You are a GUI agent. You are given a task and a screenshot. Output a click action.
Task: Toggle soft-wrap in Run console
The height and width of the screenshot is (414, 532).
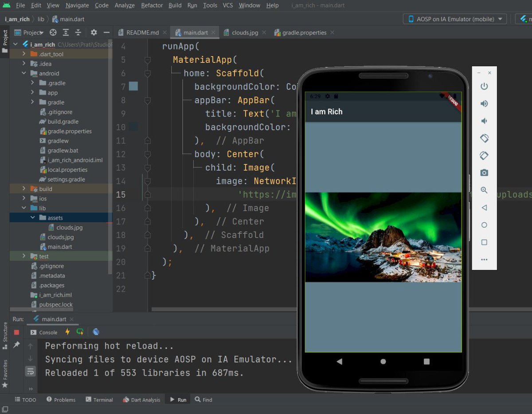click(30, 371)
